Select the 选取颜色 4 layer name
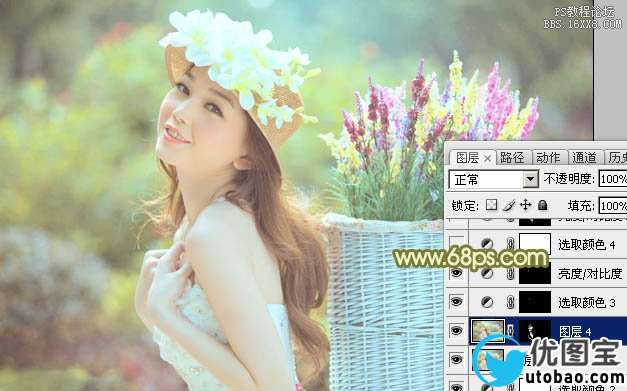Viewport: 627px width, 391px height. click(587, 244)
